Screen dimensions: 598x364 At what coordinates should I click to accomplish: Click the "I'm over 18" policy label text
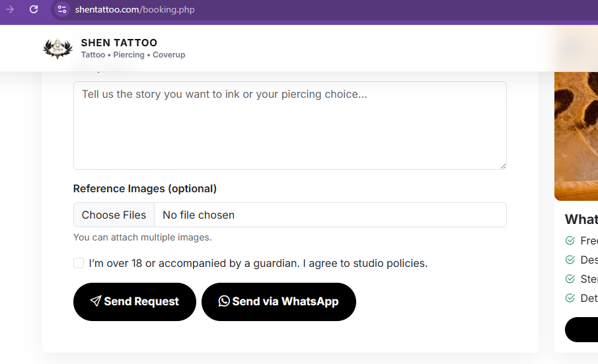pos(258,263)
